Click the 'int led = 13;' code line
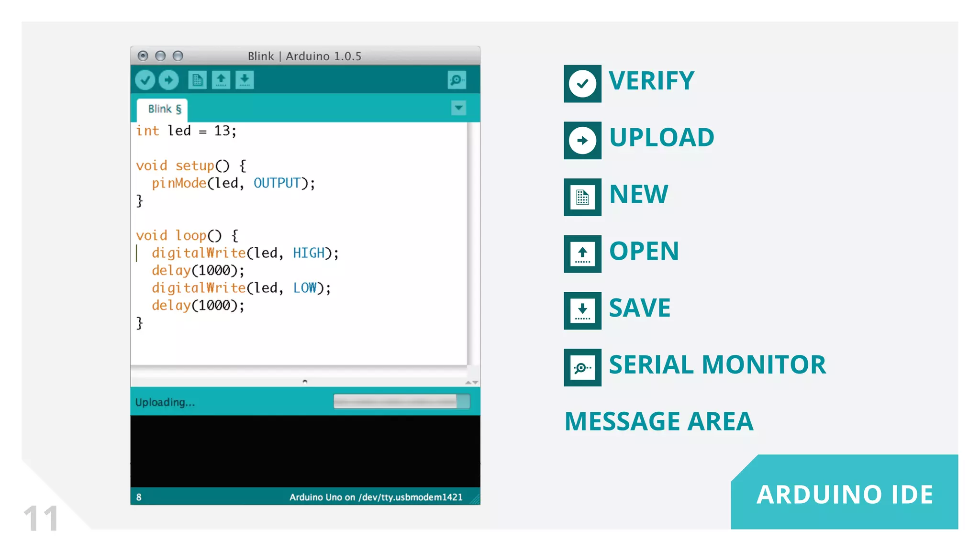This screenshot has width=980, height=551. 186,131
